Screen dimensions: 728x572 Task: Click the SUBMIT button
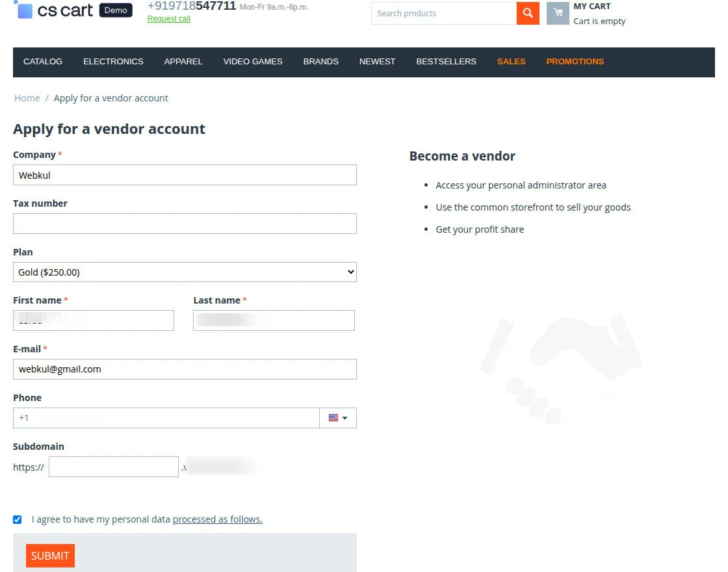tap(50, 556)
